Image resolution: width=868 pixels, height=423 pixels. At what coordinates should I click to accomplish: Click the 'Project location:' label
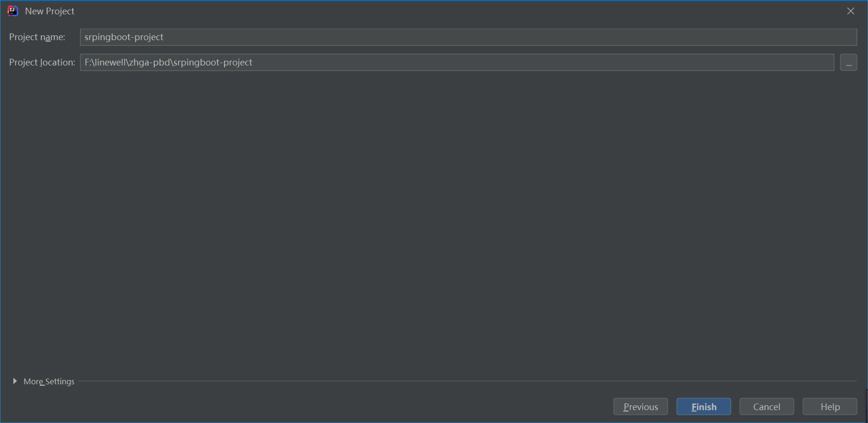pos(42,63)
